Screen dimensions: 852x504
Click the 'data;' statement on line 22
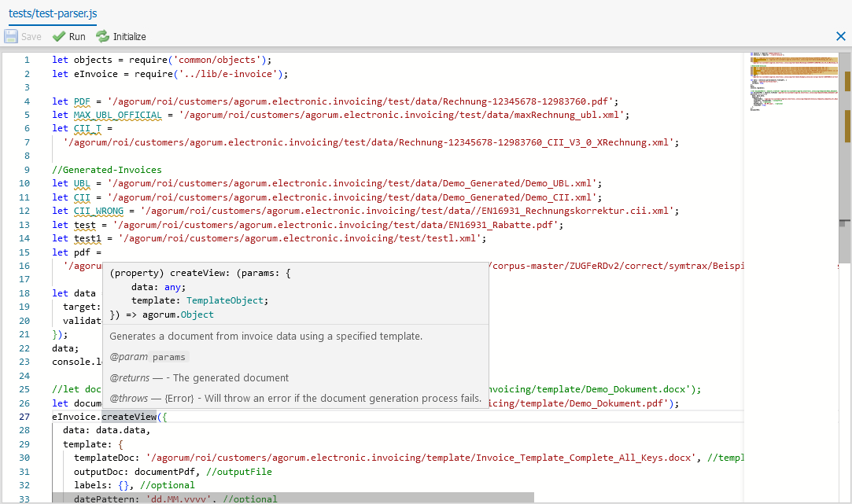65,348
